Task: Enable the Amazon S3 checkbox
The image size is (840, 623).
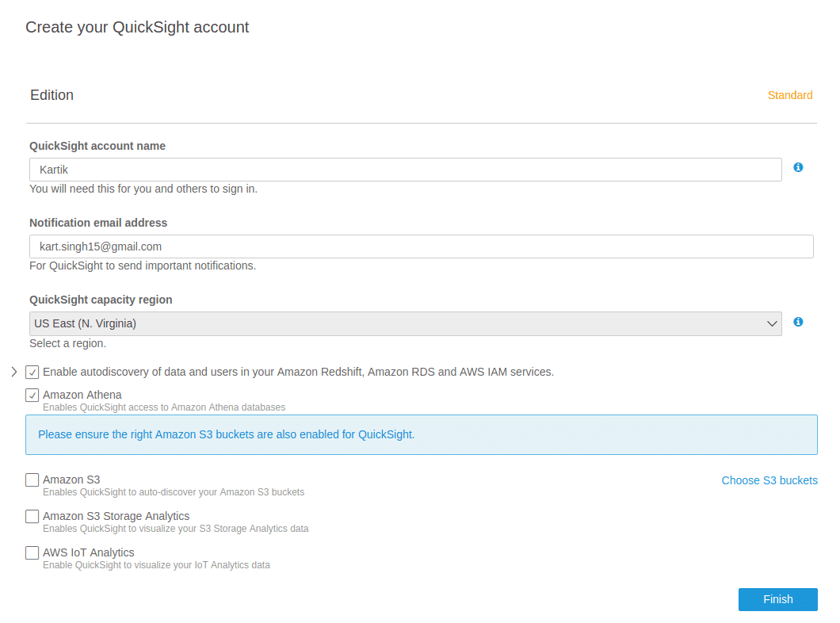Action: coord(32,480)
